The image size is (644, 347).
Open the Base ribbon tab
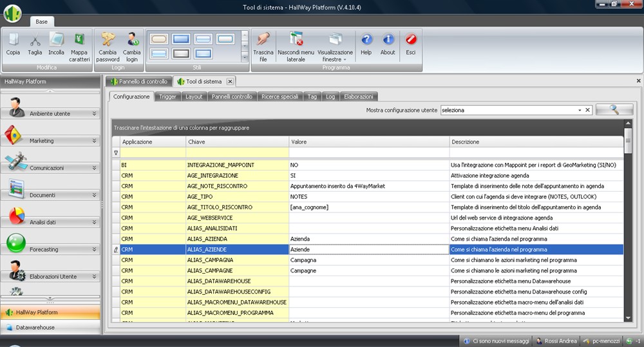tap(41, 22)
